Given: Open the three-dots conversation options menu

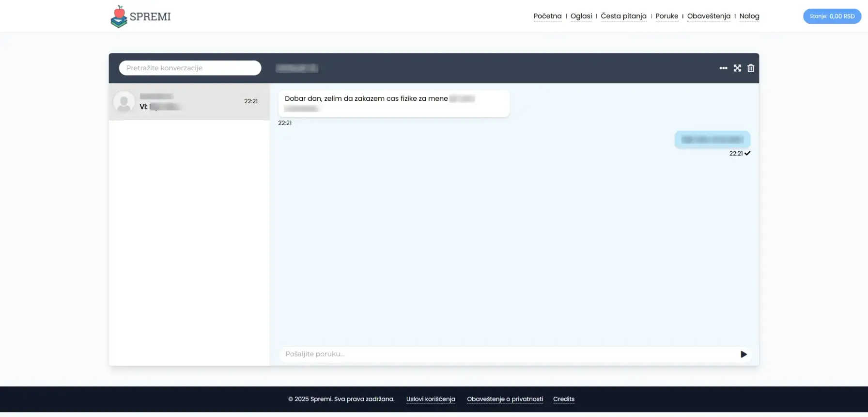Looking at the screenshot, I should (723, 68).
